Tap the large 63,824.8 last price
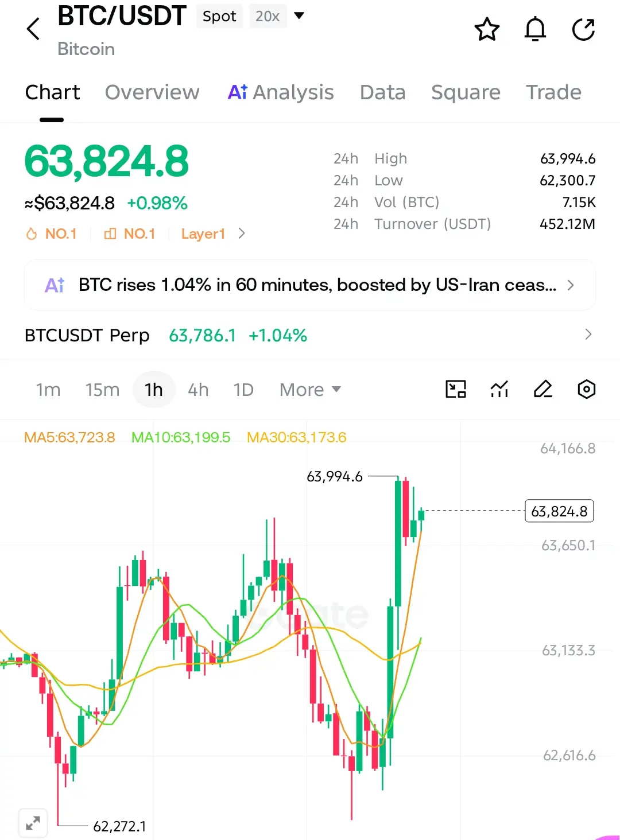 point(107,161)
